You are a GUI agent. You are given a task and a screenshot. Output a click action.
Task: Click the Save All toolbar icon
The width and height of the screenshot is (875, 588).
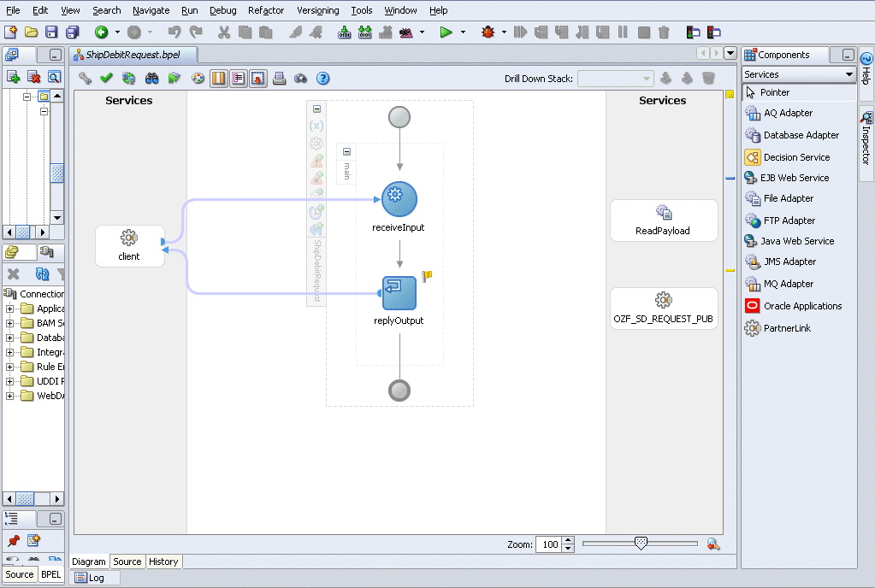[72, 32]
